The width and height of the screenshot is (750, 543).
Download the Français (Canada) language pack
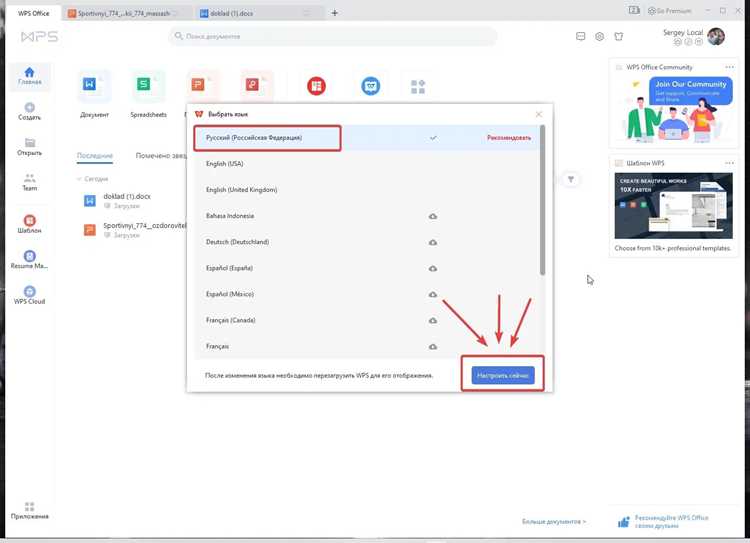tap(432, 320)
